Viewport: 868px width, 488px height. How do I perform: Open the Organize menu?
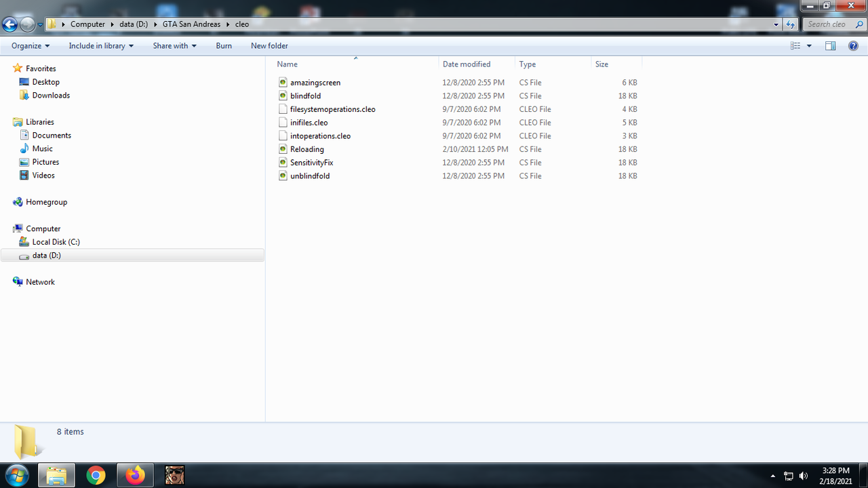tap(31, 46)
